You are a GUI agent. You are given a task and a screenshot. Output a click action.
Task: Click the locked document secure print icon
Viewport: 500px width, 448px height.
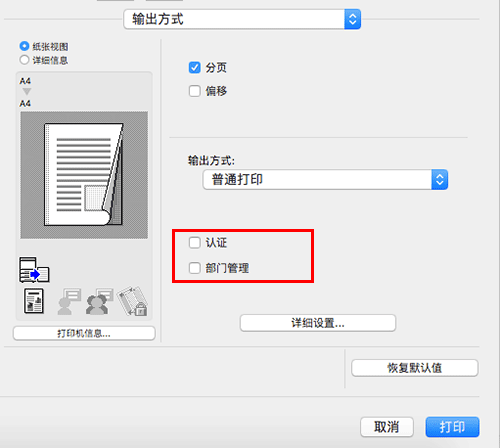132,301
